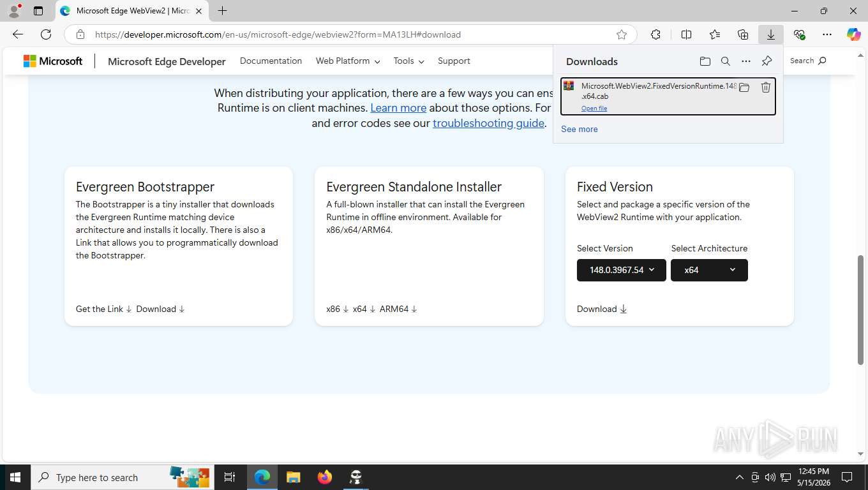This screenshot has height=490, width=868.
Task: Open the Collections panel
Action: [x=743, y=34]
